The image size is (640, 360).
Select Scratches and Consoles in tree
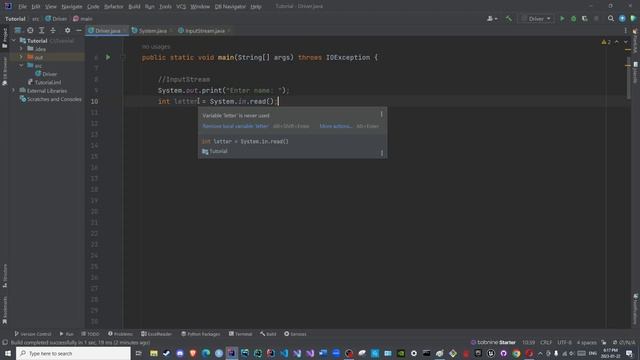point(50,99)
